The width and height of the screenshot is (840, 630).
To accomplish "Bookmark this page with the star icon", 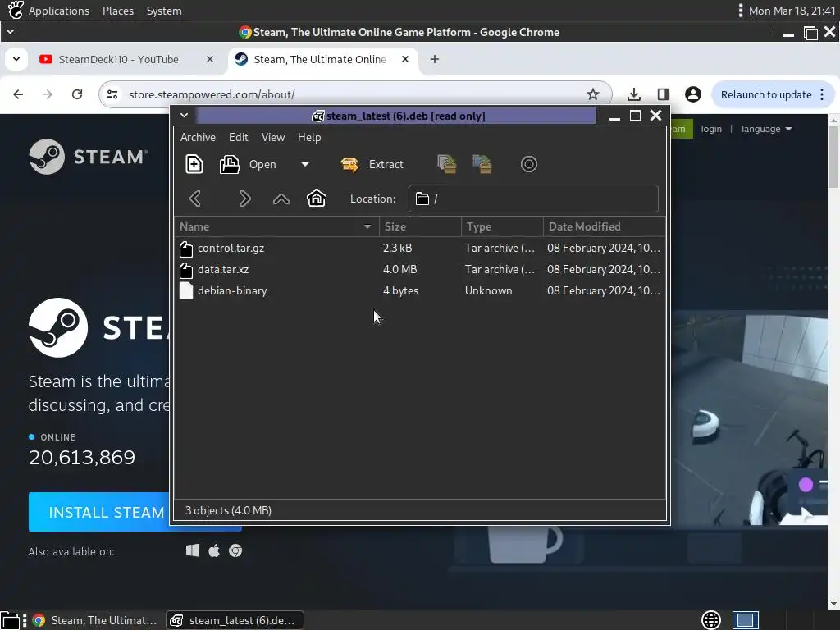I will 592,94.
